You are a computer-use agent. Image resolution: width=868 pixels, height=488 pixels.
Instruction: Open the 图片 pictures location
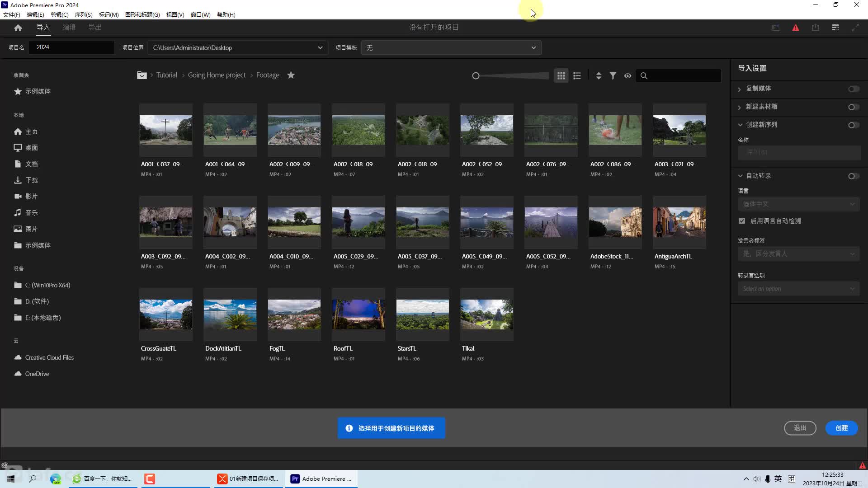pos(26,229)
